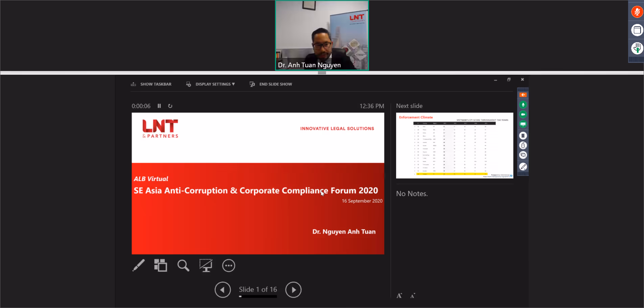Screen dimensions: 644x308
Task: Click the Enforcement Climate next slide thumbnail
Action: coord(455,145)
